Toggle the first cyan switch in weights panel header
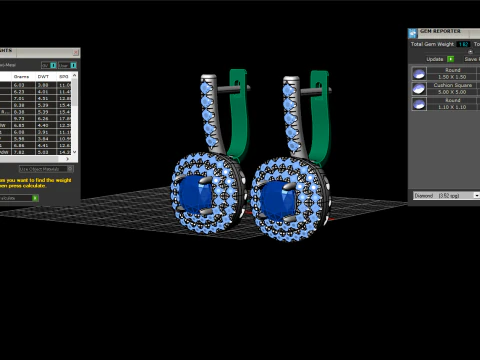Screen dimensions: 480x360 pyautogui.click(x=53, y=65)
